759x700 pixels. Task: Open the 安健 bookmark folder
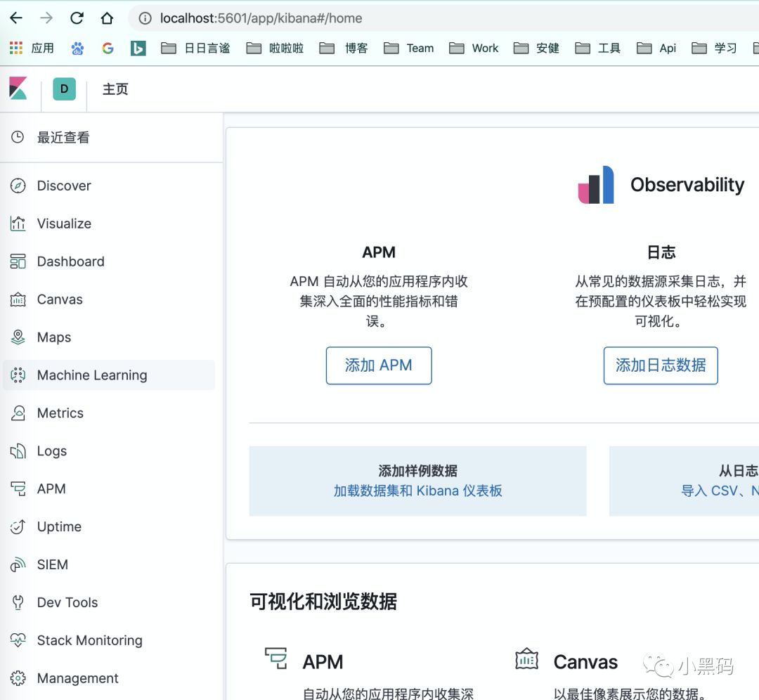pos(536,48)
